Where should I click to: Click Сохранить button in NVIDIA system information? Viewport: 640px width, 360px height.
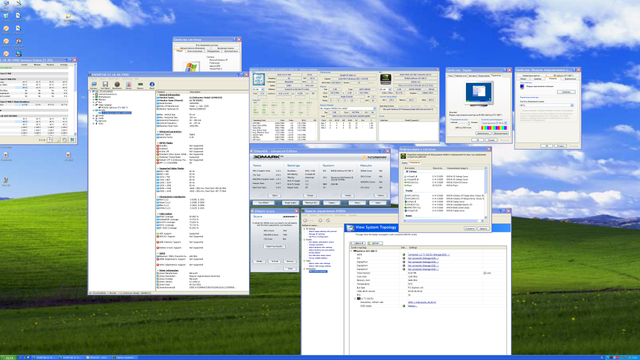click(x=470, y=229)
